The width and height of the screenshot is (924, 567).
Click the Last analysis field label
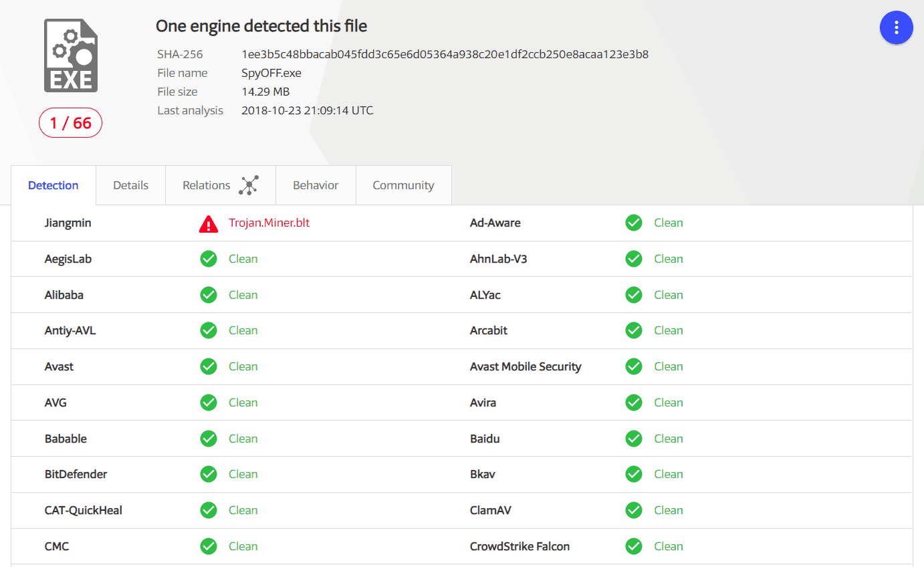tap(191, 110)
